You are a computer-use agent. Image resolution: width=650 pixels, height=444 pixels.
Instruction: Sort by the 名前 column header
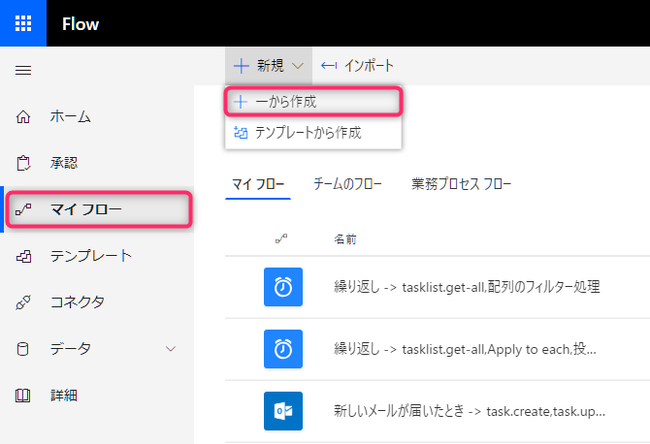[345, 239]
